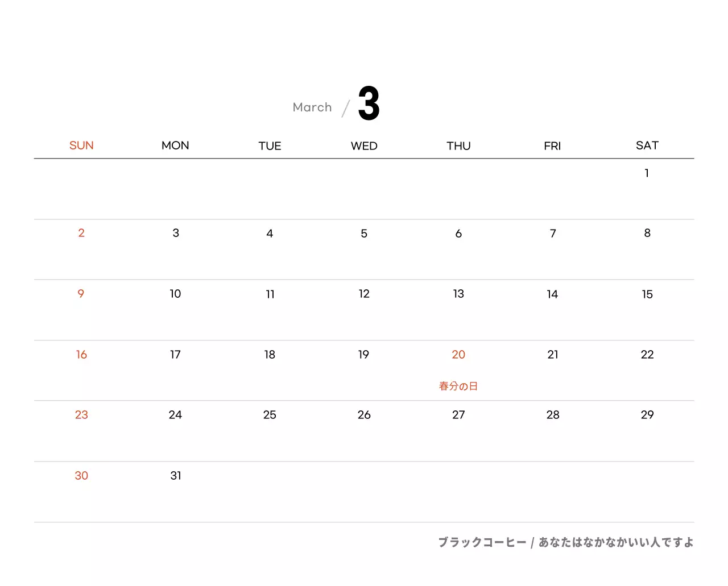Choose date 22 on Saturday
728x586 pixels.
[x=647, y=355]
